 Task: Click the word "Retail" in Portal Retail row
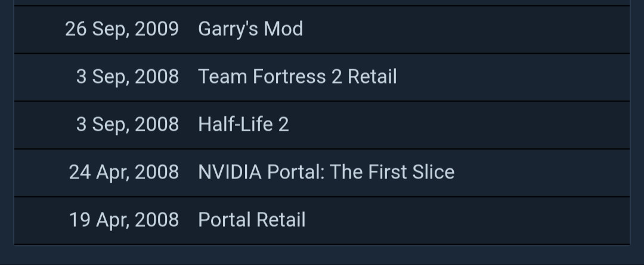point(280,220)
